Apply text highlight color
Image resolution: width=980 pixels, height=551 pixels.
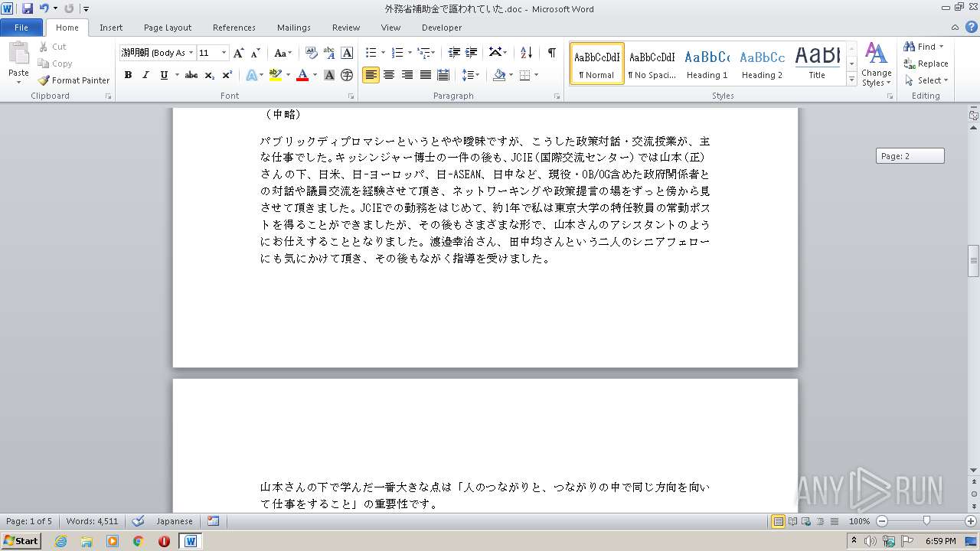click(276, 75)
